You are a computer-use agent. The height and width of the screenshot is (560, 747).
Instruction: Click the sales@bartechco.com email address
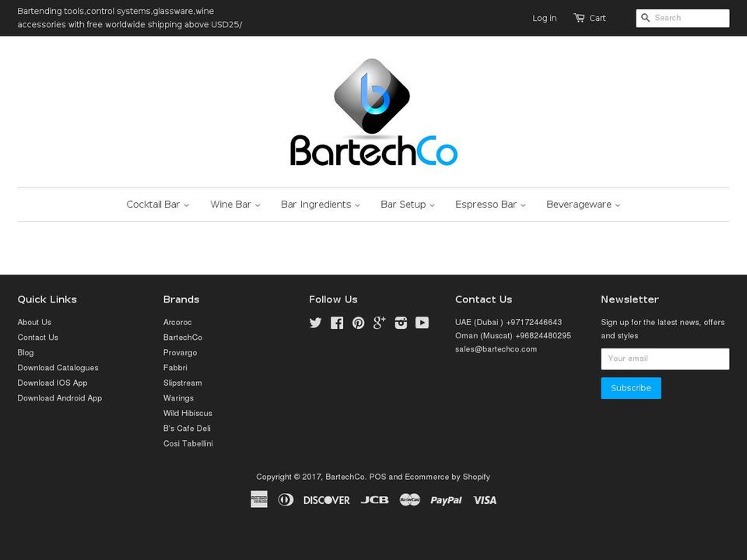[496, 349]
